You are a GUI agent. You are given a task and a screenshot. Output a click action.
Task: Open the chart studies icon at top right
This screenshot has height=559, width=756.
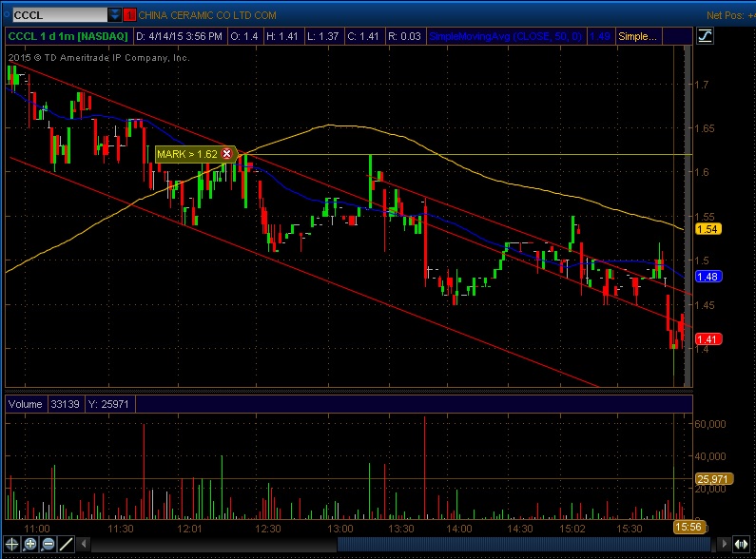click(x=705, y=36)
